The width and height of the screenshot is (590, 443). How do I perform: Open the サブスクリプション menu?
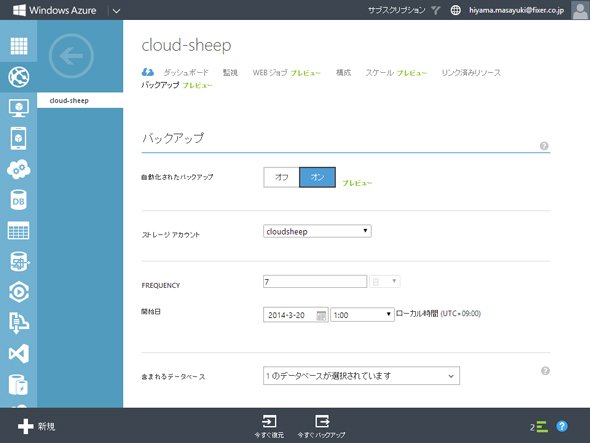pyautogui.click(x=397, y=10)
